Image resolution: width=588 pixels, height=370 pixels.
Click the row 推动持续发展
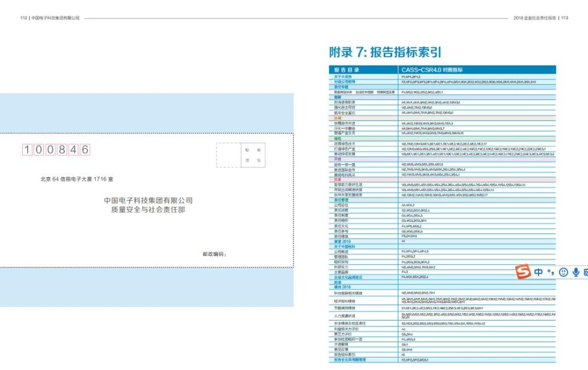(x=442, y=154)
